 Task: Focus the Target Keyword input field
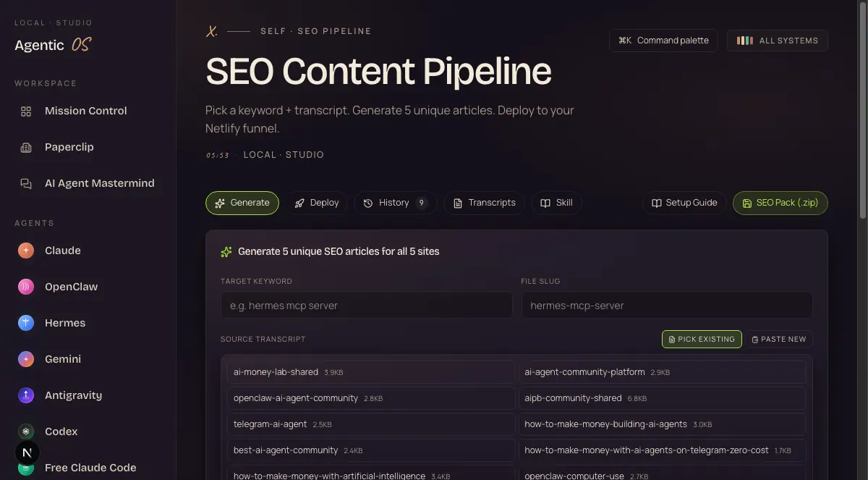click(x=367, y=306)
